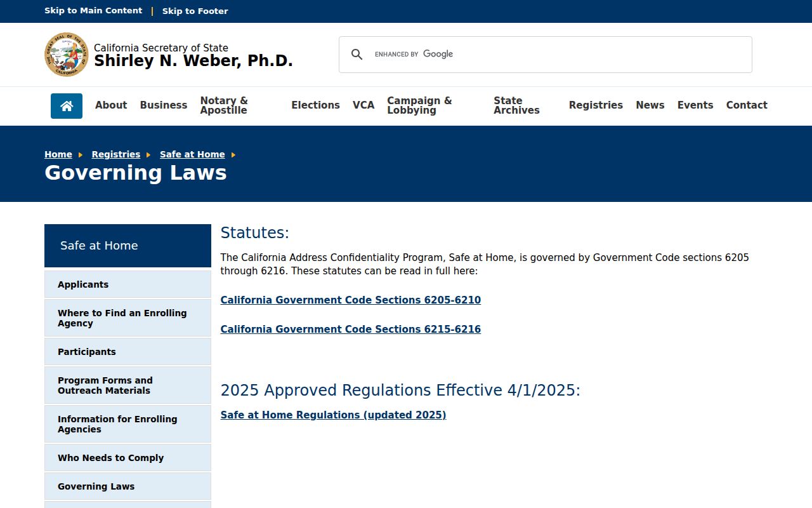Follow the Skip to Main Content link

tap(93, 11)
